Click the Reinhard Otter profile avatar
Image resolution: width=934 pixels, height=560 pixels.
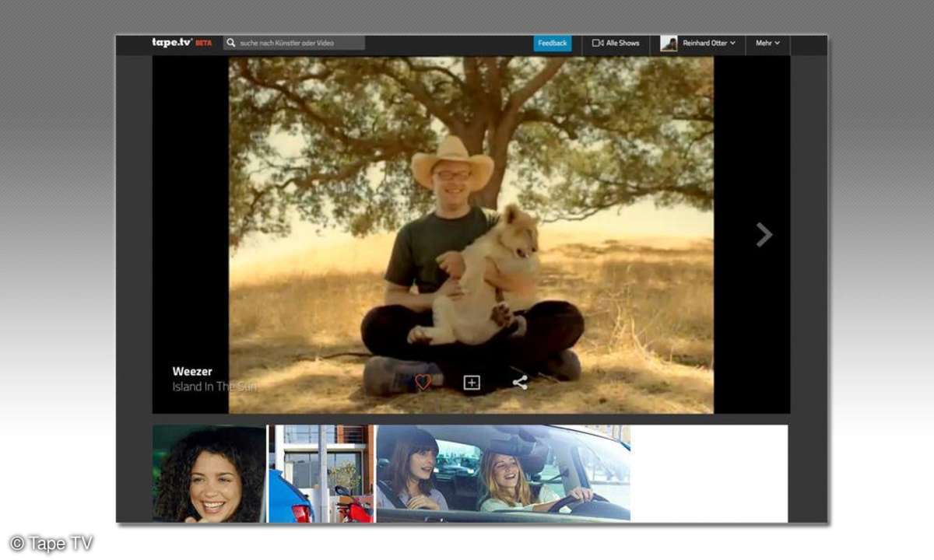click(x=669, y=44)
